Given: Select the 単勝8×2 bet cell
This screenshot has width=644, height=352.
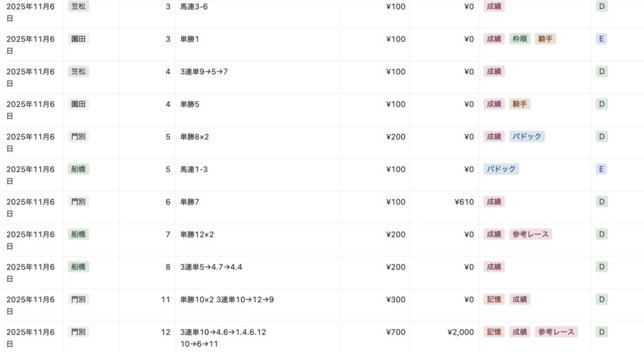Looking at the screenshot, I should pyautogui.click(x=194, y=137).
